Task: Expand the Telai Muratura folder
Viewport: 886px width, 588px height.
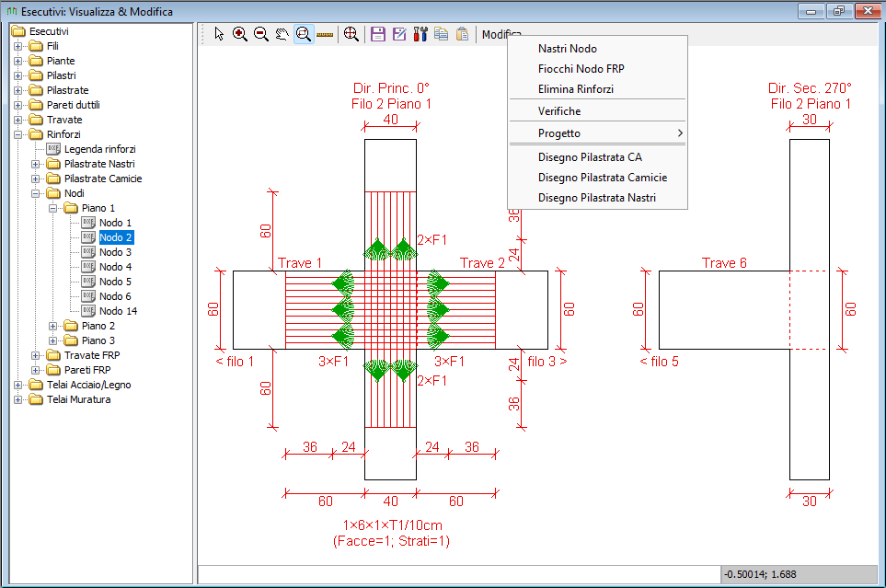Action: point(18,399)
